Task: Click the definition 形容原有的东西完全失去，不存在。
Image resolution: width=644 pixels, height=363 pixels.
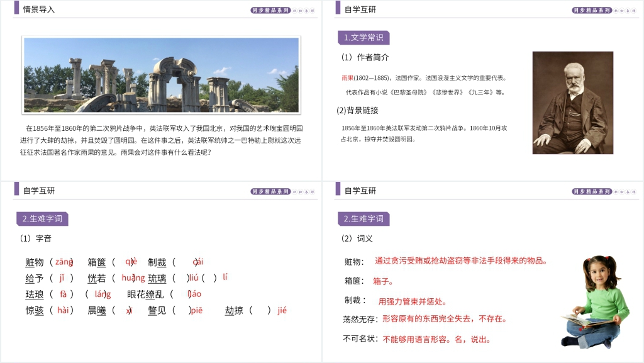Action: (445, 319)
